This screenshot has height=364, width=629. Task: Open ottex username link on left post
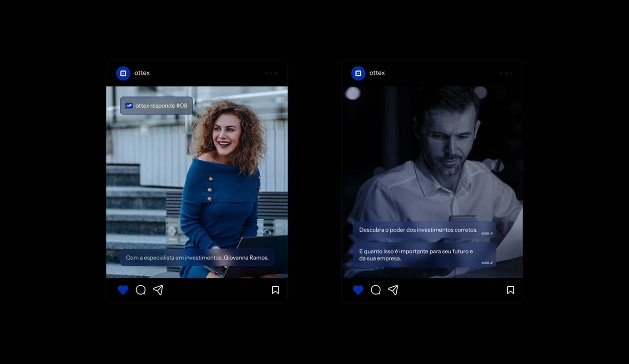(x=142, y=73)
